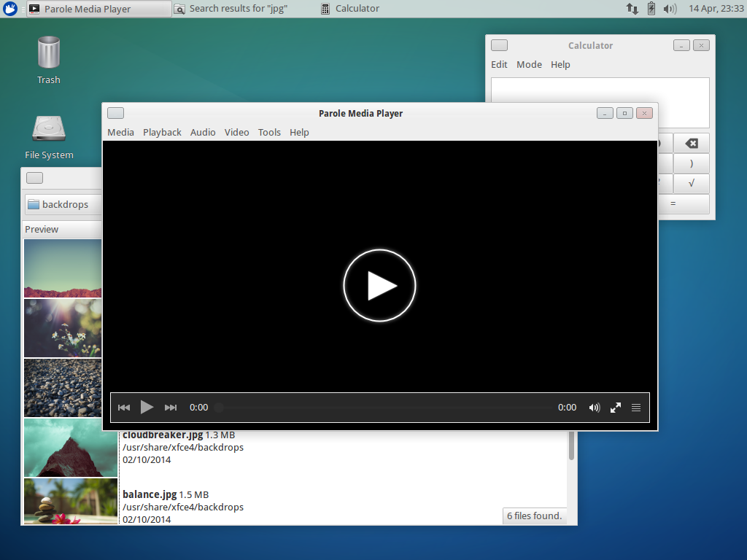Select the balance.jpg thumbnail in search results
The image size is (747, 560).
pos(71,501)
